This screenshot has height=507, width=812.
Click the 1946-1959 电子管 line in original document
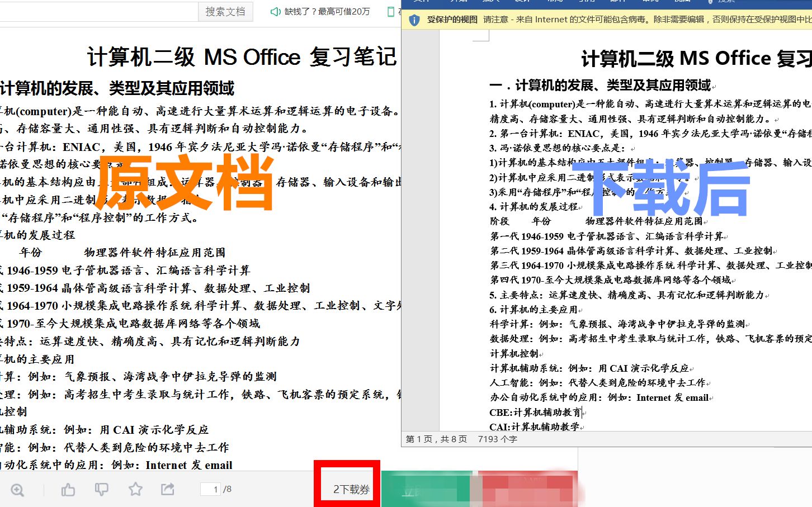coord(125,271)
